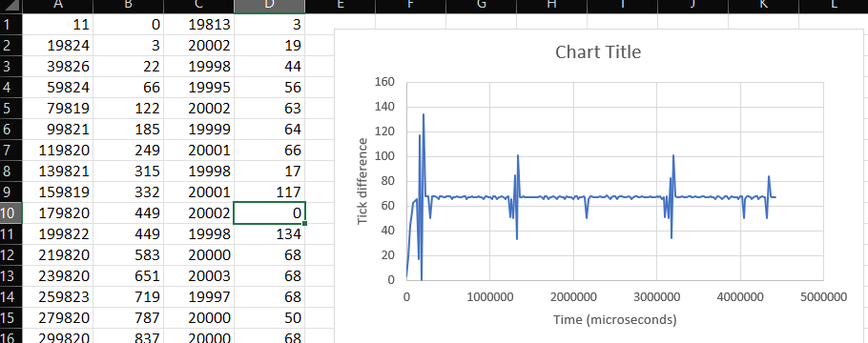Click cell A2 with value 19824
This screenshot has height=343, width=868.
57,46
